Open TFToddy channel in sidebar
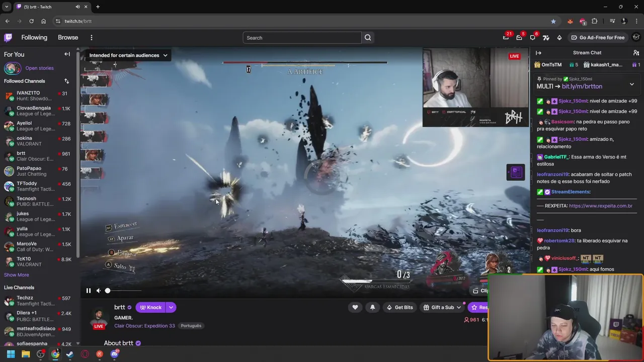Image resolution: width=644 pixels, height=362 pixels. tap(38, 186)
